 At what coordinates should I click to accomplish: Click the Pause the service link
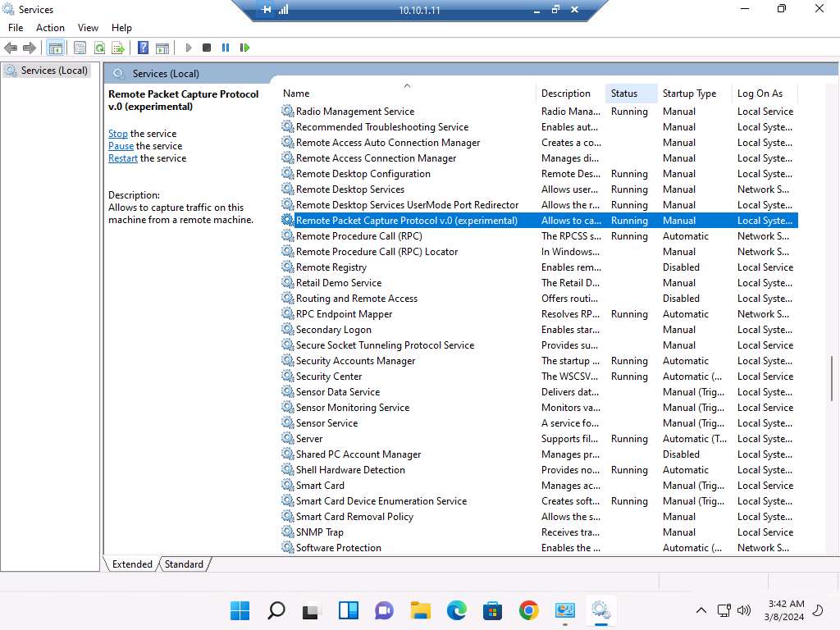click(121, 146)
